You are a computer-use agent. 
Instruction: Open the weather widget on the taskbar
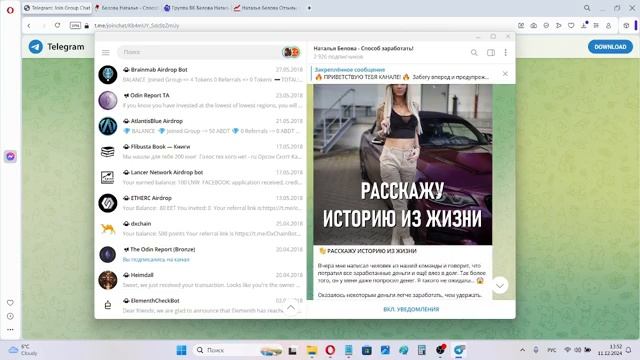[23, 350]
